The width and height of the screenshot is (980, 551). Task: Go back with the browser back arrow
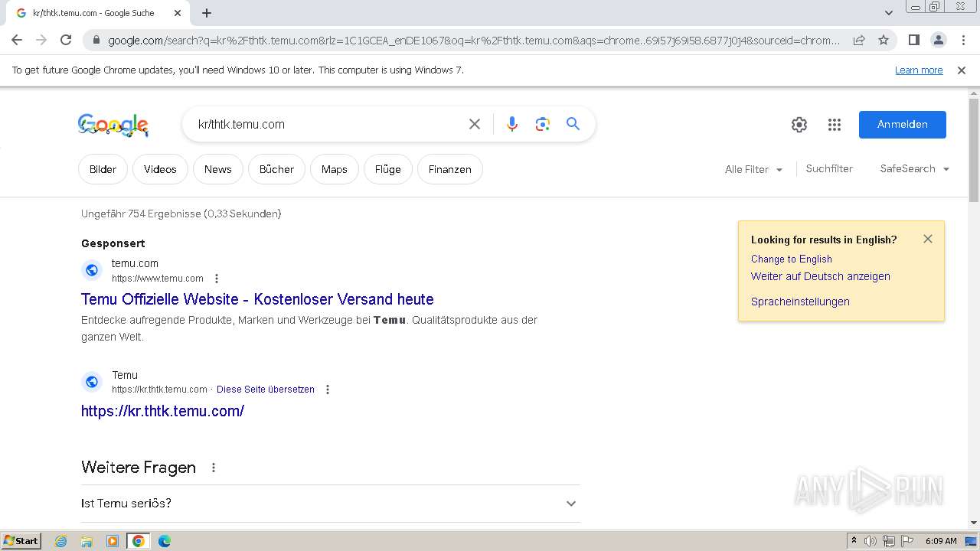17,40
